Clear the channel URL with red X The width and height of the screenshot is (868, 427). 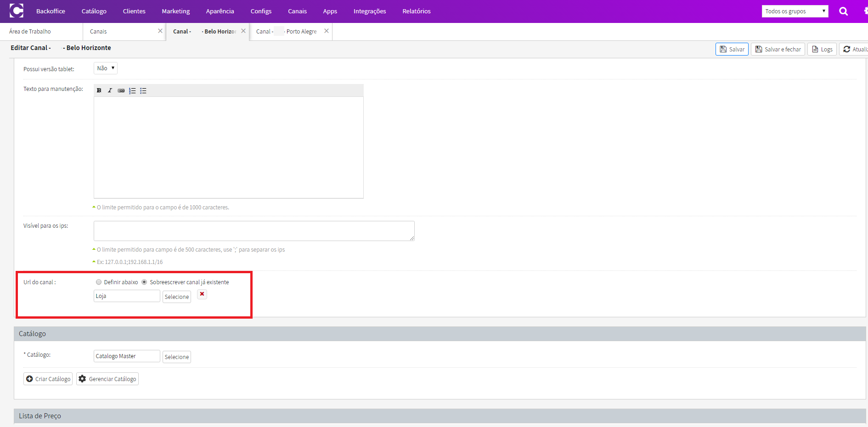(202, 294)
